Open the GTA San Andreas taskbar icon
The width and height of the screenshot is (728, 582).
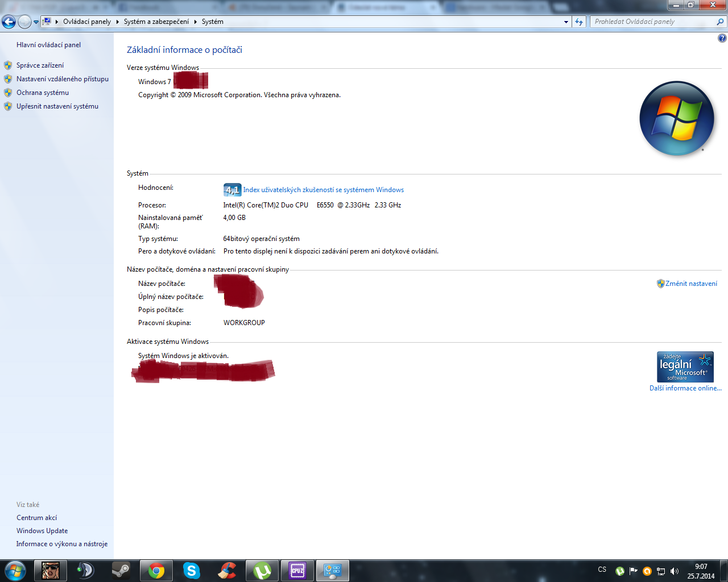pos(51,570)
